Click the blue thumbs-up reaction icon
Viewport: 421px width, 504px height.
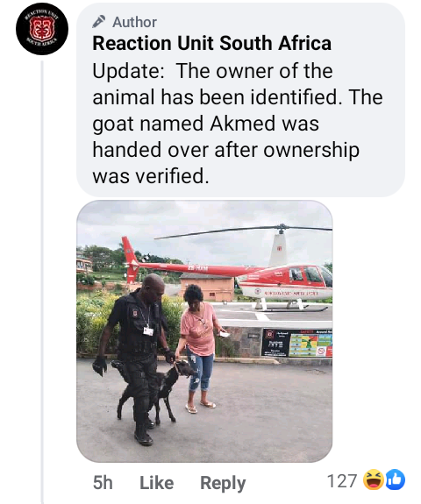[395, 479]
